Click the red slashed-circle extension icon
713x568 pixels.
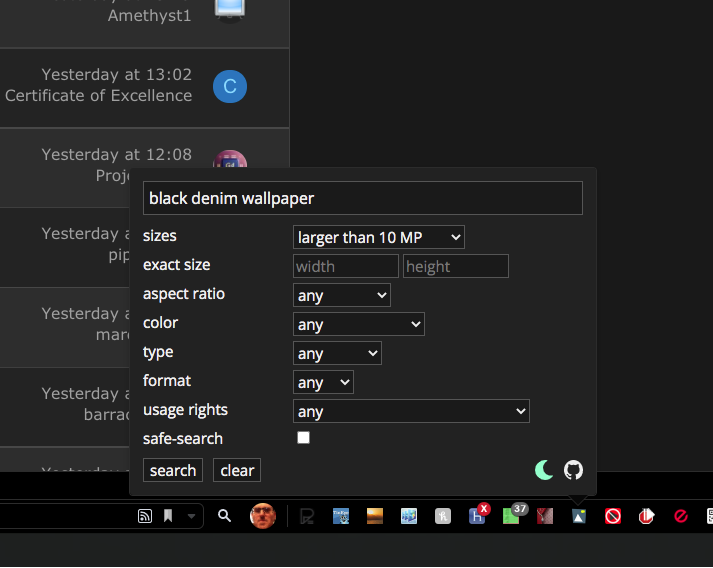[x=681, y=516]
